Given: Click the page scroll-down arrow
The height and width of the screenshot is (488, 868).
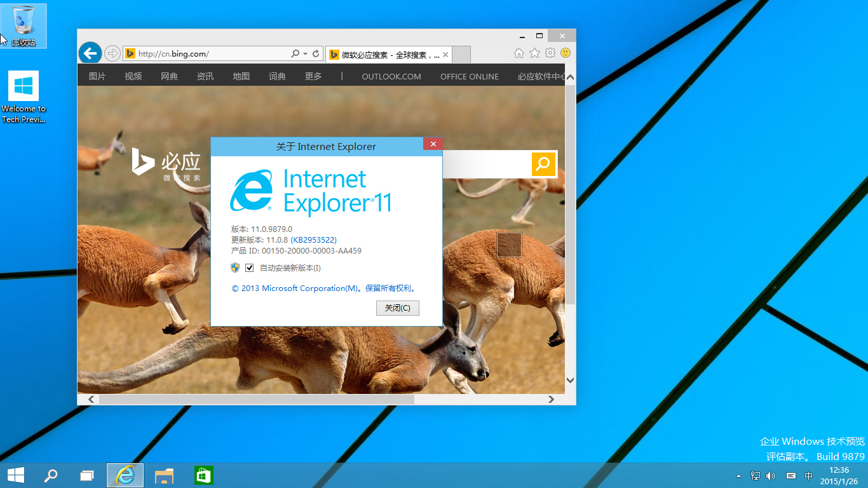Looking at the screenshot, I should (570, 380).
